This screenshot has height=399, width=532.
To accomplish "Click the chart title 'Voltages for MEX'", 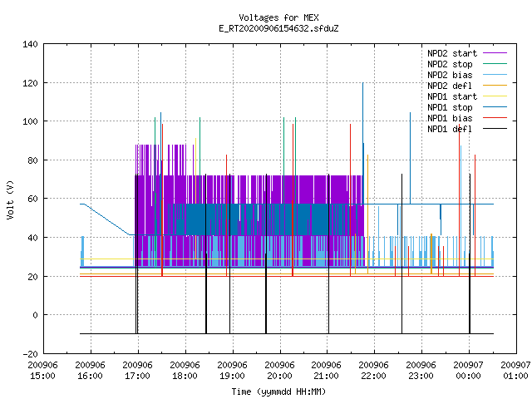I will click(x=278, y=17).
